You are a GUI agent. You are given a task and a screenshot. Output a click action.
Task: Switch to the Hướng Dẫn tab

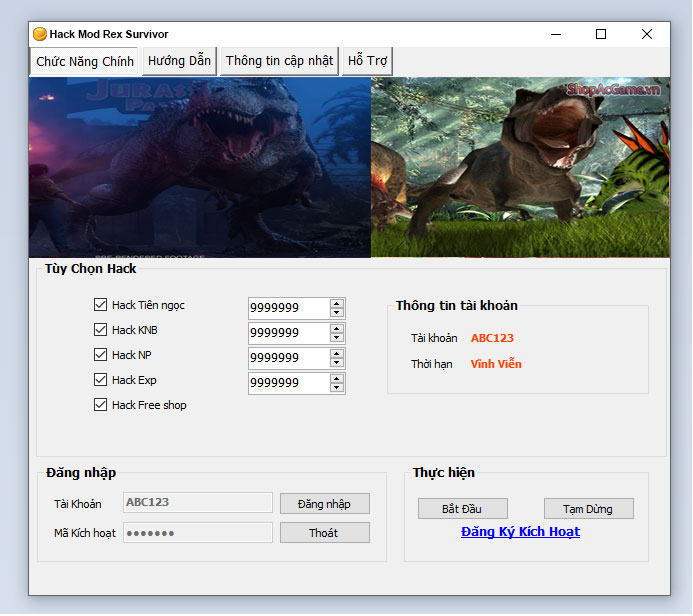click(179, 61)
